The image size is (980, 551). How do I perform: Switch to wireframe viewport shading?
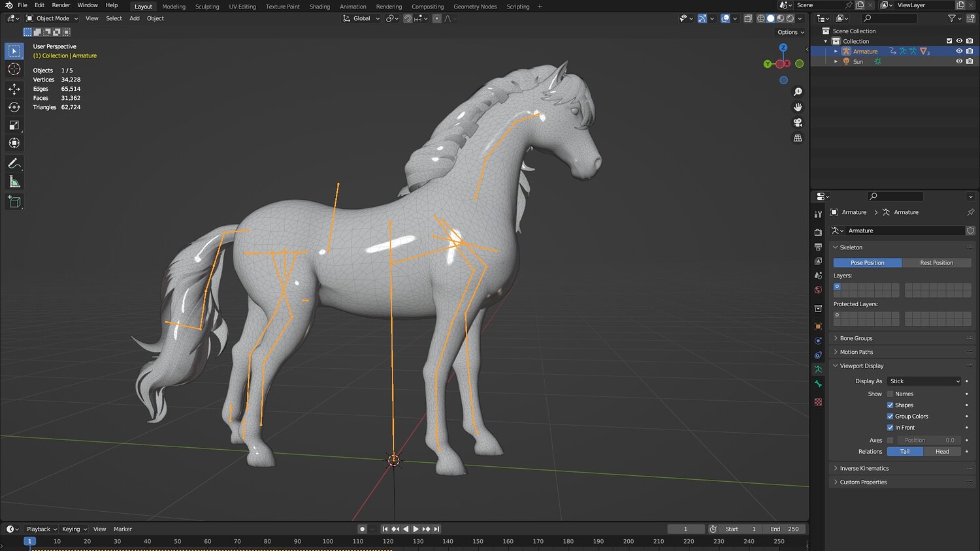click(761, 18)
